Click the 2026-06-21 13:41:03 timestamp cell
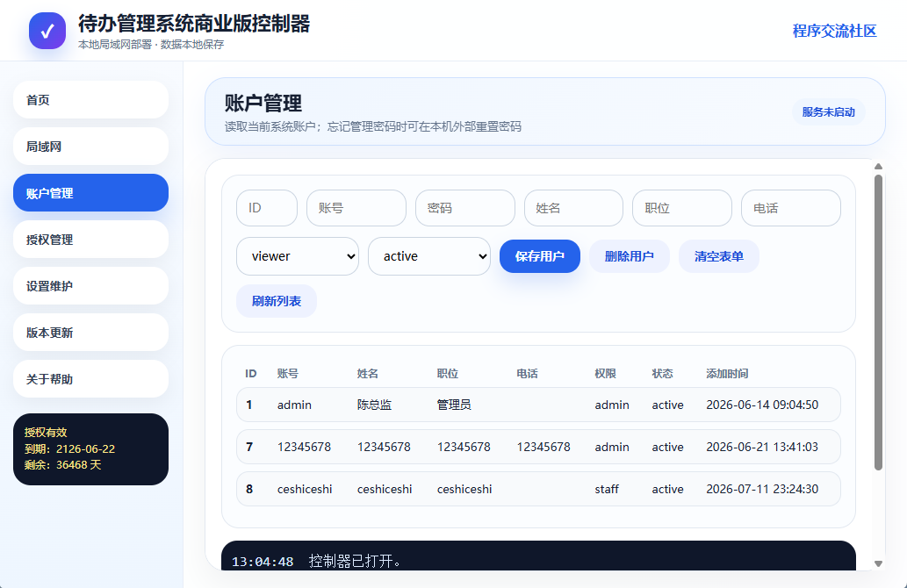 click(x=762, y=447)
